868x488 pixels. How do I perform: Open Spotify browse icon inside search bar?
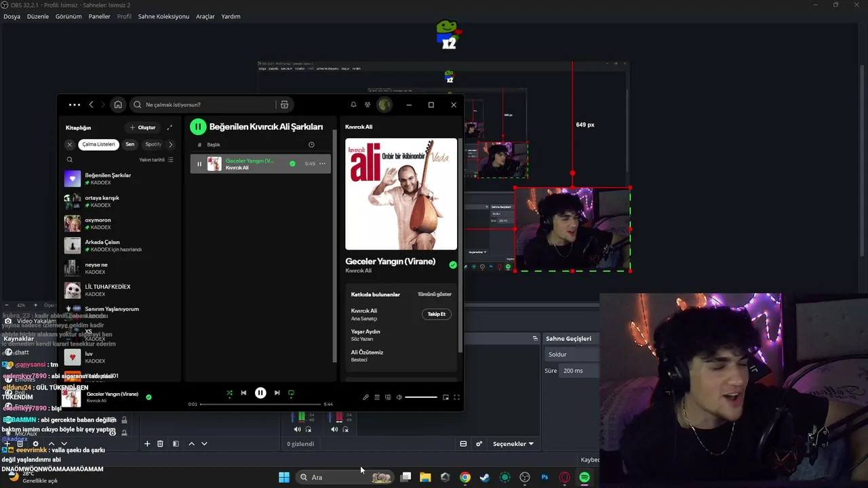284,104
